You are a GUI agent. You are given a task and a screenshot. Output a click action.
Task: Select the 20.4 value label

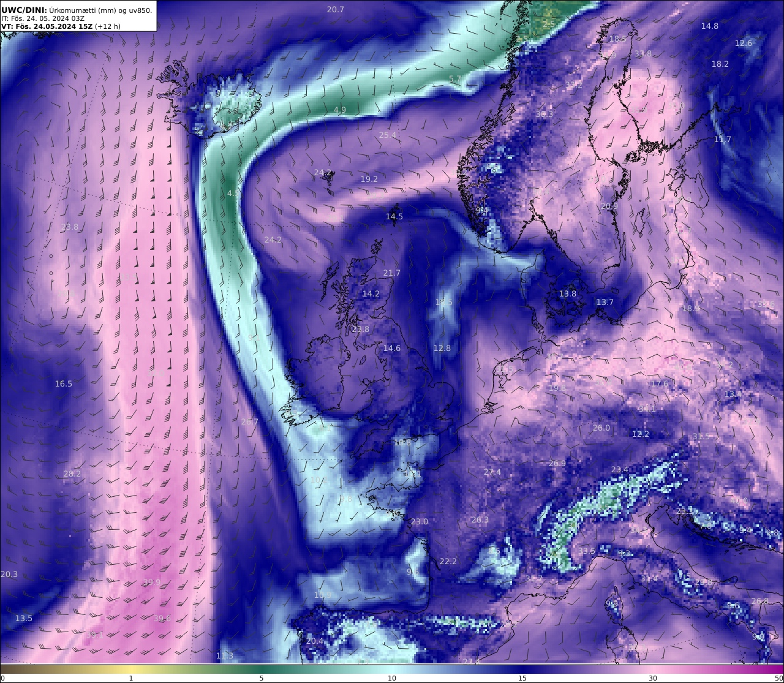tap(315, 641)
